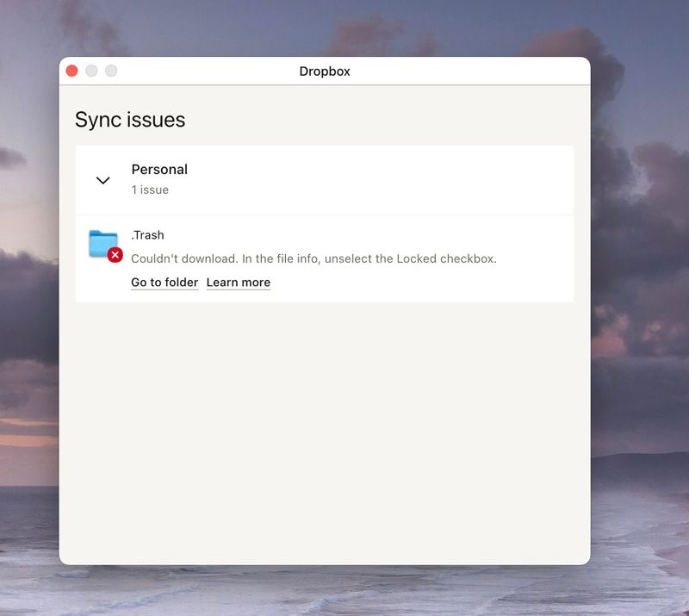The width and height of the screenshot is (689, 616).
Task: Click the Sync issues heading
Action: [130, 120]
